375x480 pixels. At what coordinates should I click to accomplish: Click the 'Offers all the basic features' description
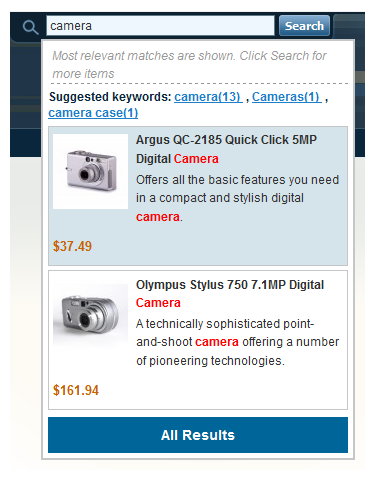point(237,198)
